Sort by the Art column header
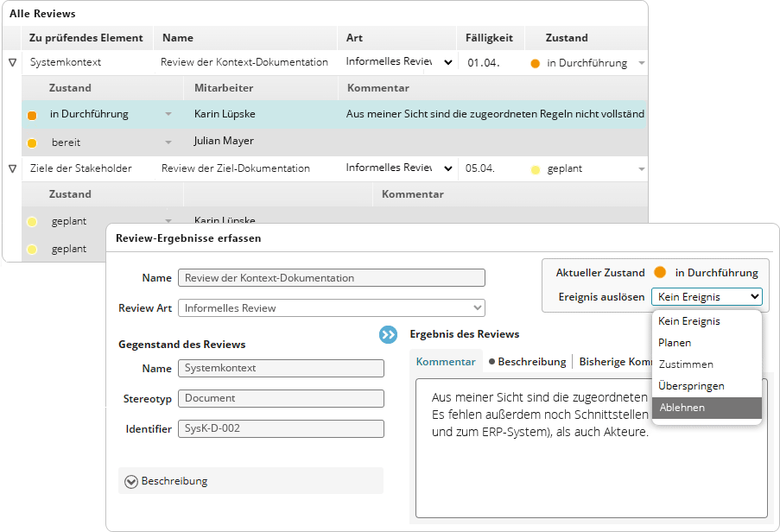 coord(397,38)
